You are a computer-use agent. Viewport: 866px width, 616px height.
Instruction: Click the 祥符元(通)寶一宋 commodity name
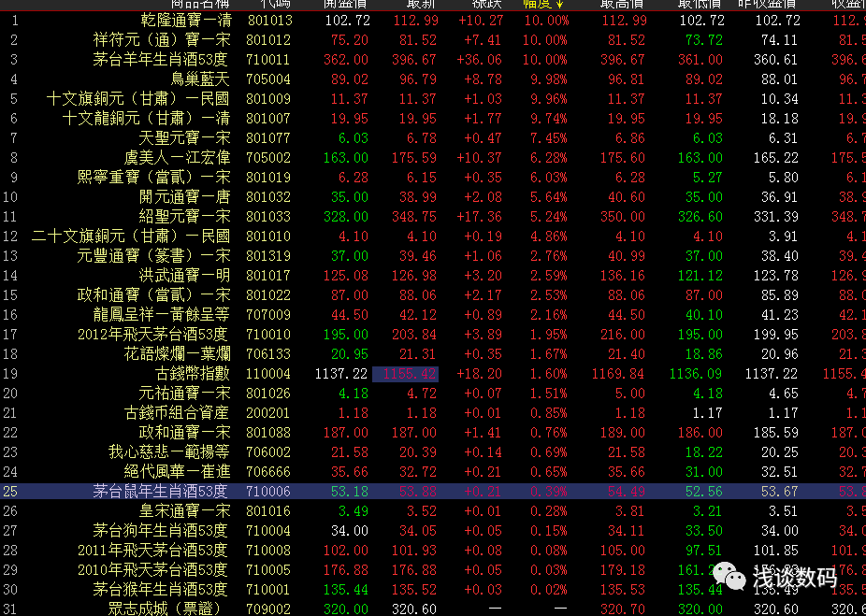[162, 40]
